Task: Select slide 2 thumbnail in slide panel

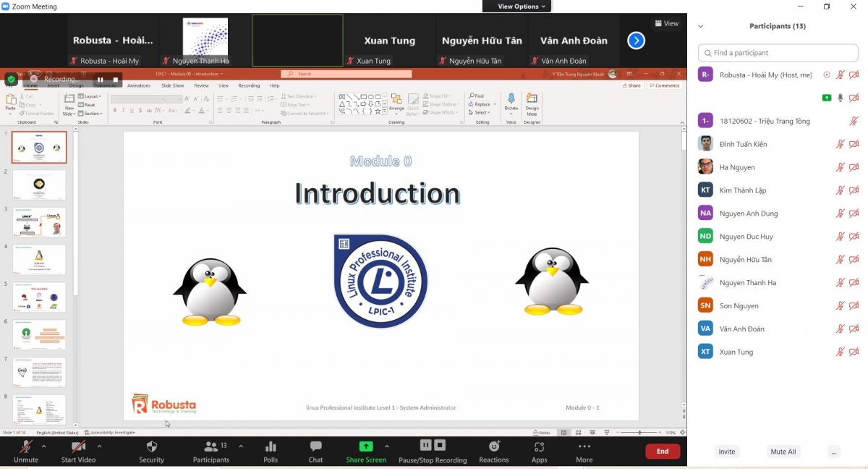Action: coord(39,185)
